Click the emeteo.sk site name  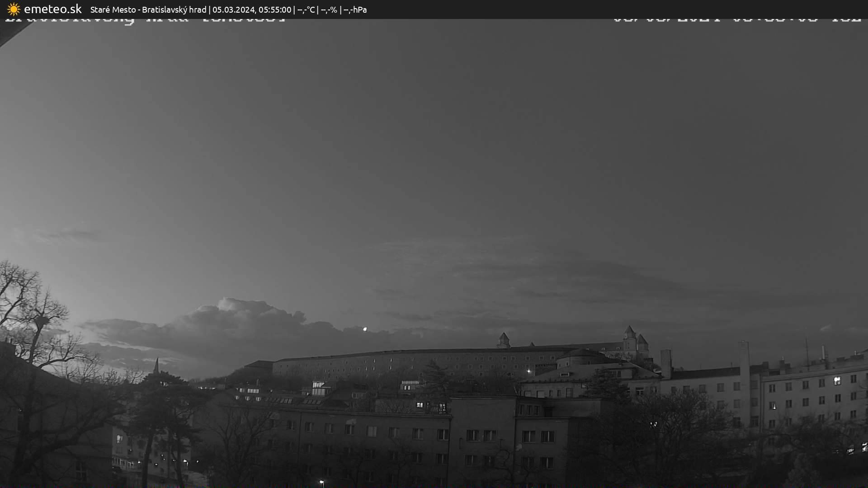[52, 9]
